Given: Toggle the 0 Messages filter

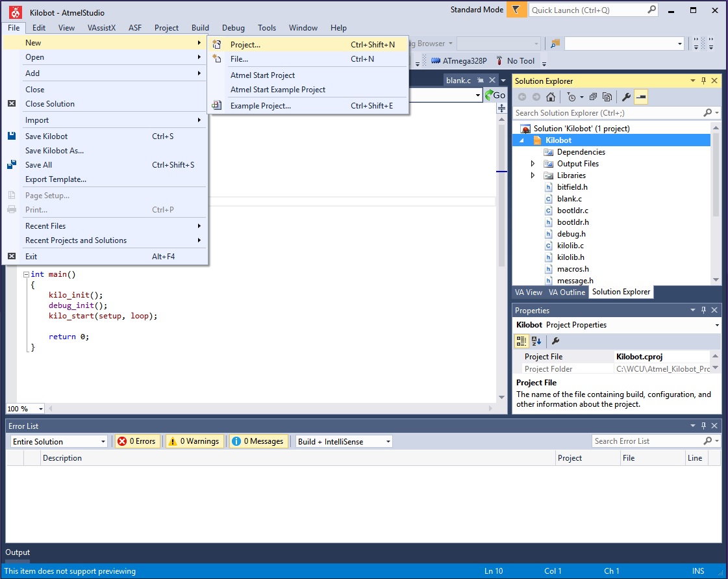Looking at the screenshot, I should point(258,441).
